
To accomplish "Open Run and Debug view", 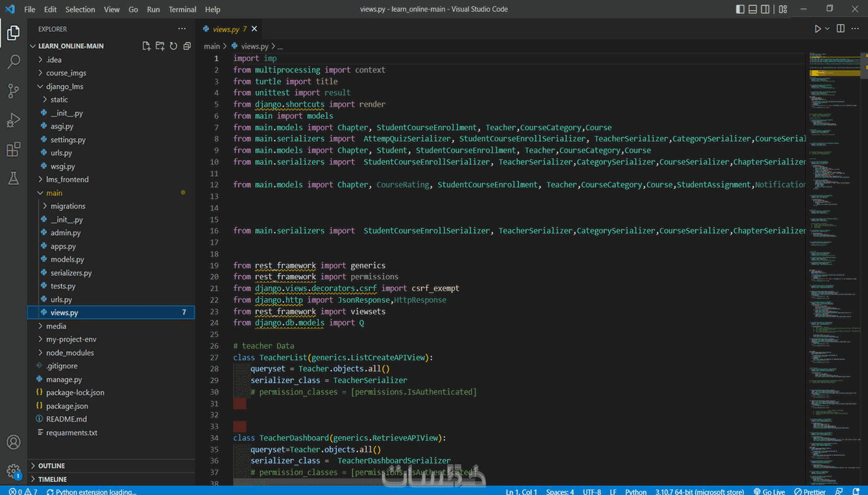I will [x=14, y=120].
